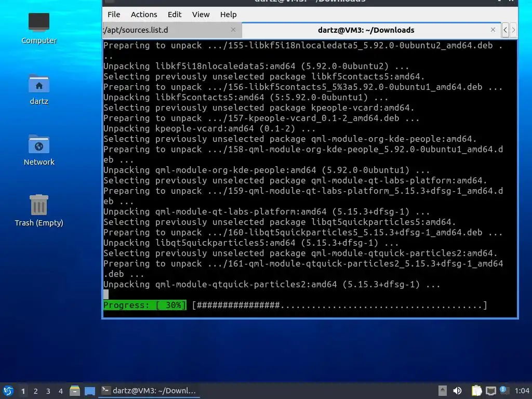Open the Help menu
The width and height of the screenshot is (532, 399).
click(x=228, y=15)
